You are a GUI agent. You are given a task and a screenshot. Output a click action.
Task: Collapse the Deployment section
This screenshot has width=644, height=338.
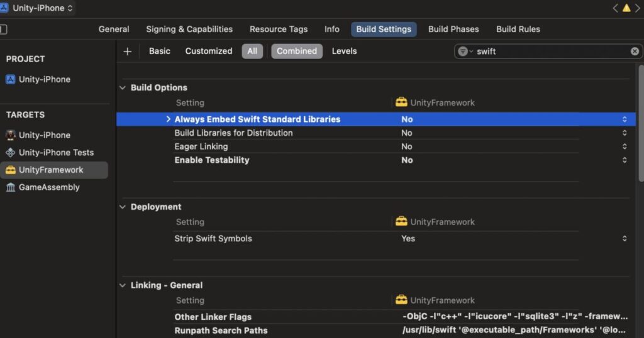(x=123, y=207)
